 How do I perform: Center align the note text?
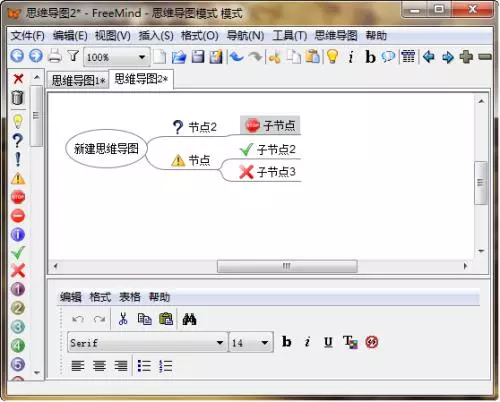click(x=99, y=366)
